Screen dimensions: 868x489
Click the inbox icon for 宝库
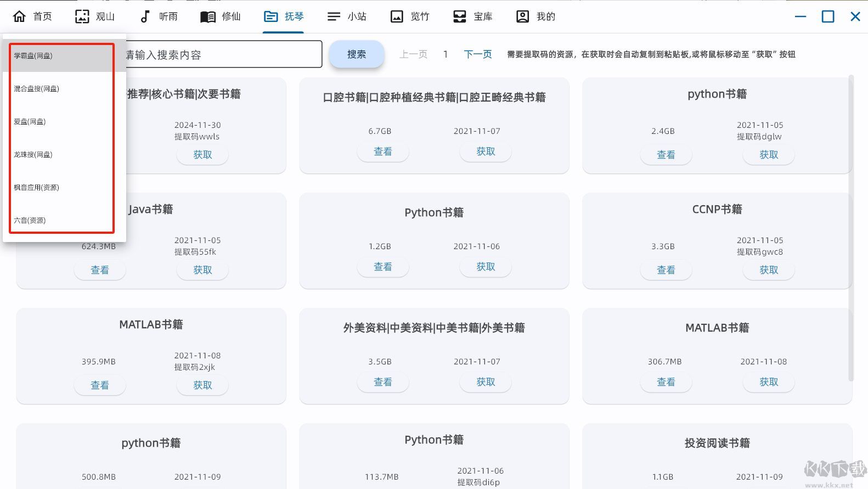[460, 16]
